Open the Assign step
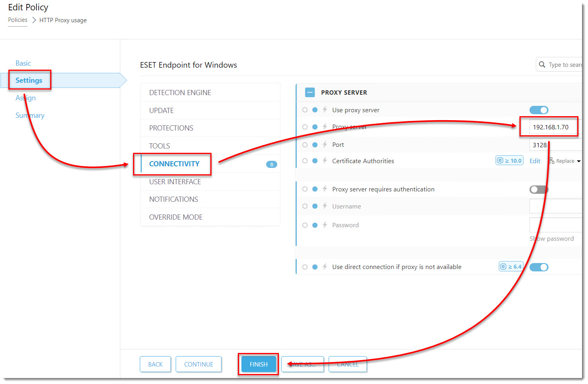The image size is (588, 384). pyautogui.click(x=25, y=98)
